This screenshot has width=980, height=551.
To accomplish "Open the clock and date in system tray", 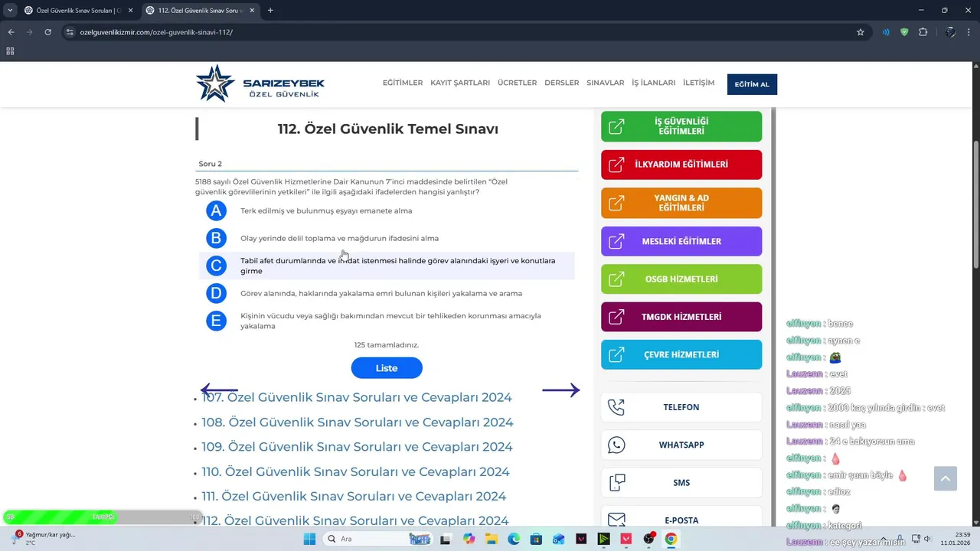I will click(957, 539).
